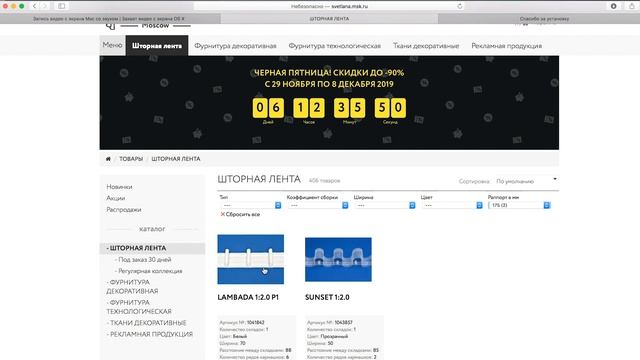
Task: Open the Ширина filter dropdown
Action: [385, 205]
